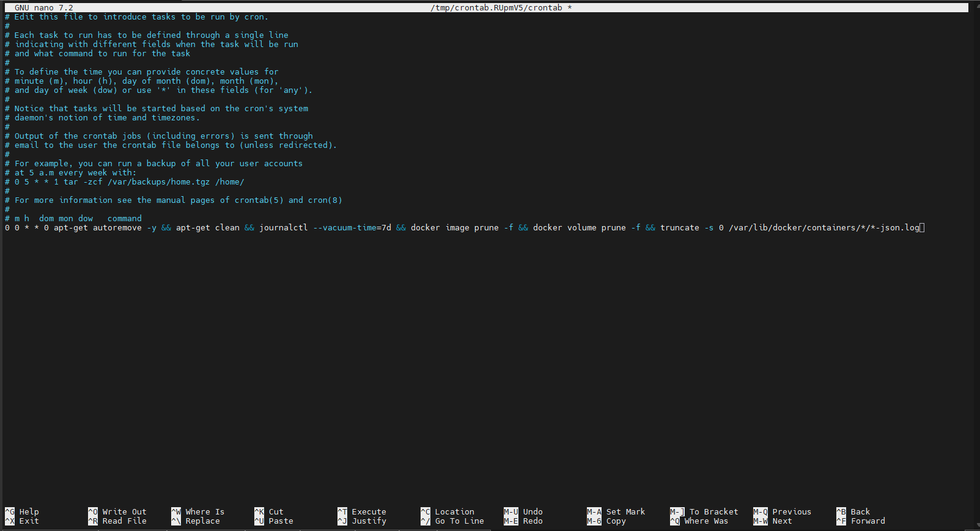Click the GNU nano 7.2 title text
Viewport: 980px width, 531px height.
(x=44, y=8)
